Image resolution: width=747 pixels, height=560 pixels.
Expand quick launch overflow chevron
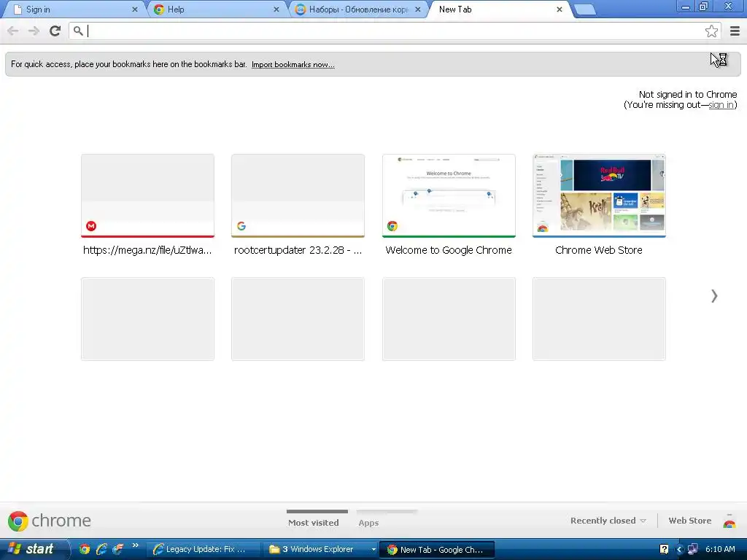[135, 545]
